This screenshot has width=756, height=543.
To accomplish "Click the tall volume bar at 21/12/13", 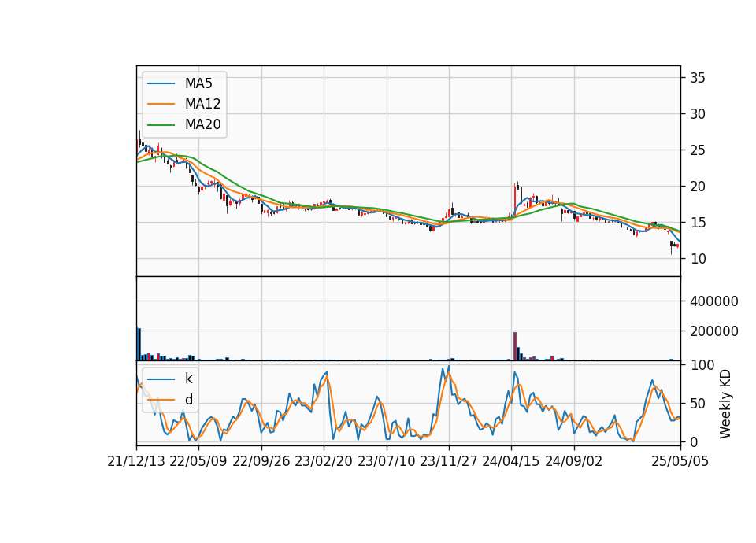I will (139, 344).
